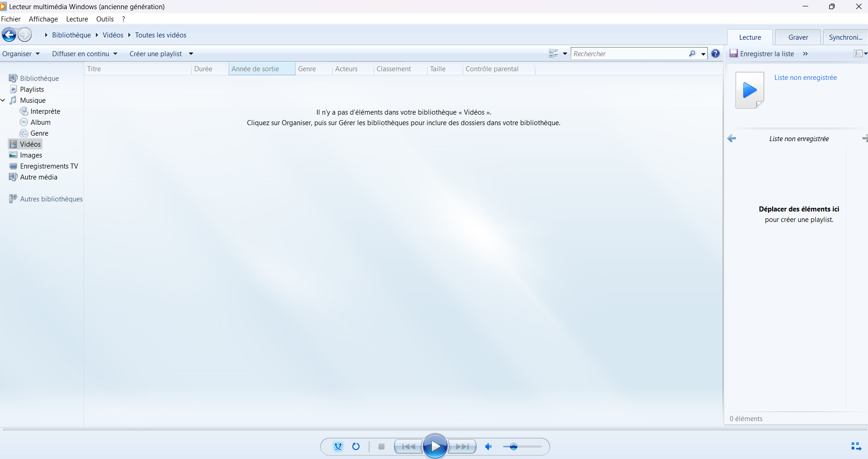
Task: Select Musique in the navigation tree
Action: pyautogui.click(x=33, y=100)
